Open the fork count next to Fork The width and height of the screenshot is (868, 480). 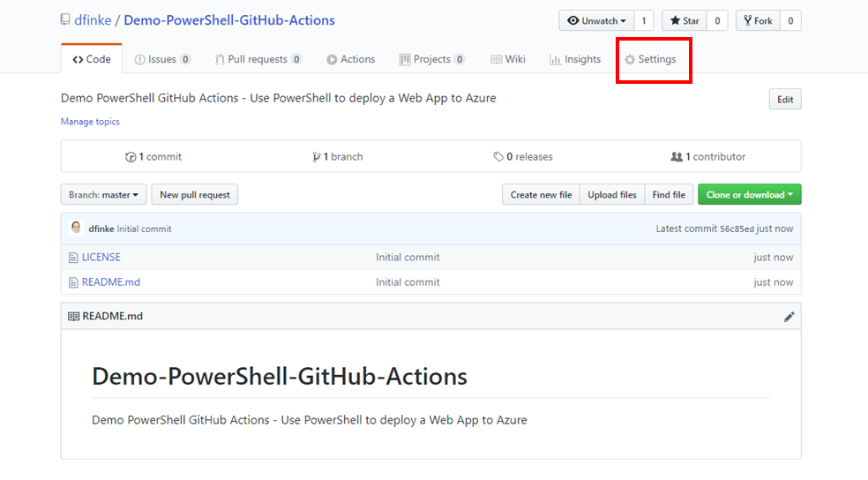(790, 20)
